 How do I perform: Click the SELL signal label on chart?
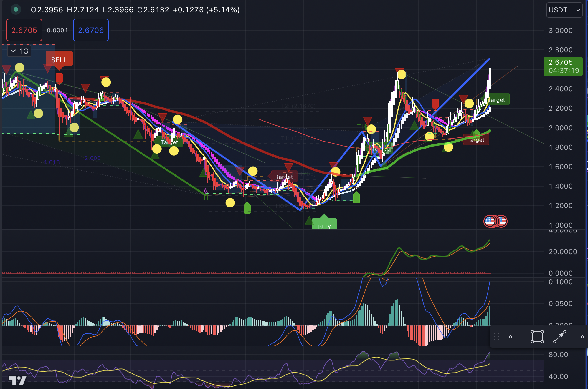(59, 60)
